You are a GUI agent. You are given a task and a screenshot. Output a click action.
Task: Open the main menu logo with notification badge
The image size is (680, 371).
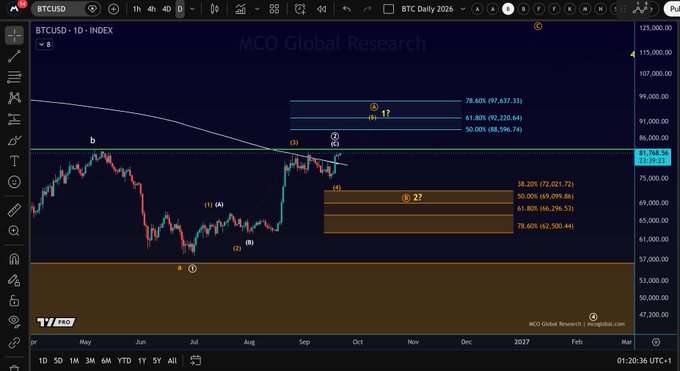[16, 8]
